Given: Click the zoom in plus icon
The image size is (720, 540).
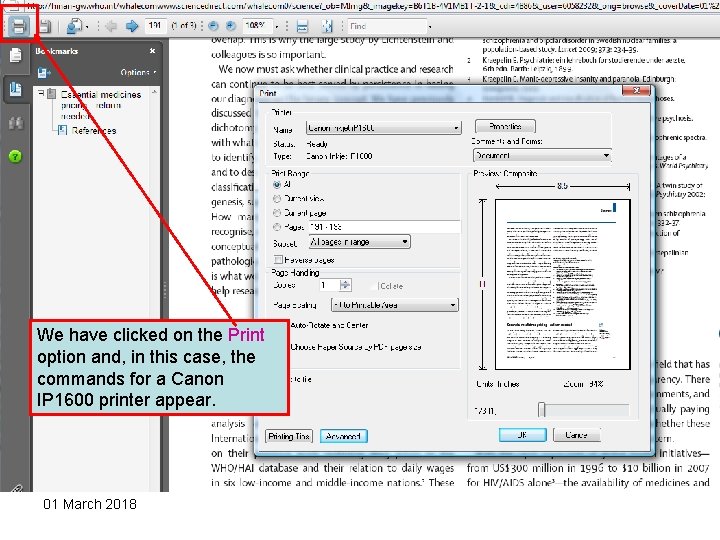Looking at the screenshot, I should pyautogui.click(x=231, y=26).
